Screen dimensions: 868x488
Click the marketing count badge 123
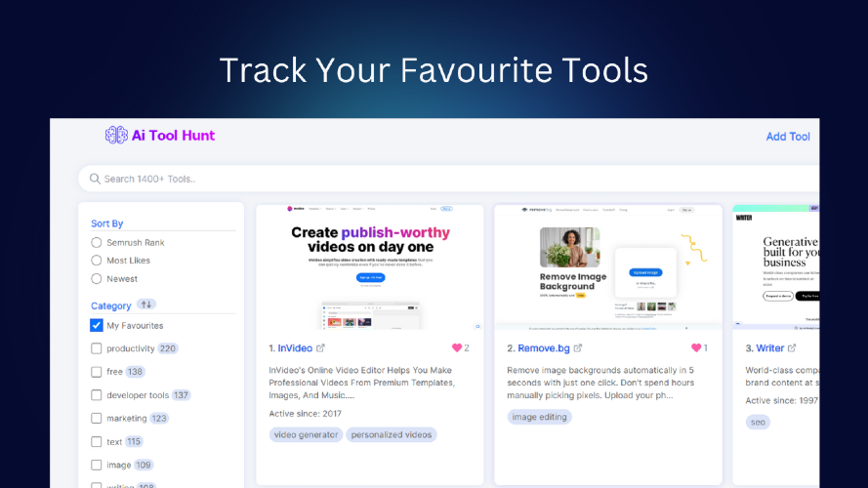pyautogui.click(x=159, y=419)
